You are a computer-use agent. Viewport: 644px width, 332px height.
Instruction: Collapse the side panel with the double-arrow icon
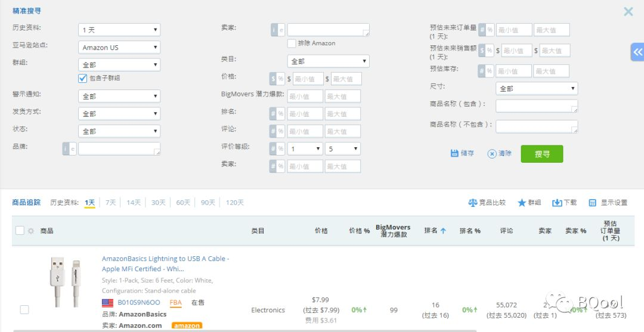(x=637, y=52)
